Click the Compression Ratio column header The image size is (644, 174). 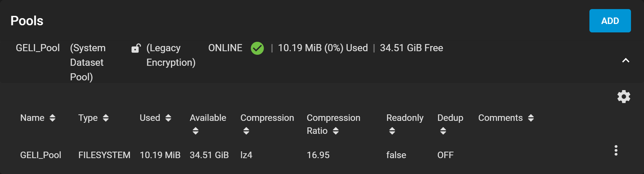(x=333, y=124)
